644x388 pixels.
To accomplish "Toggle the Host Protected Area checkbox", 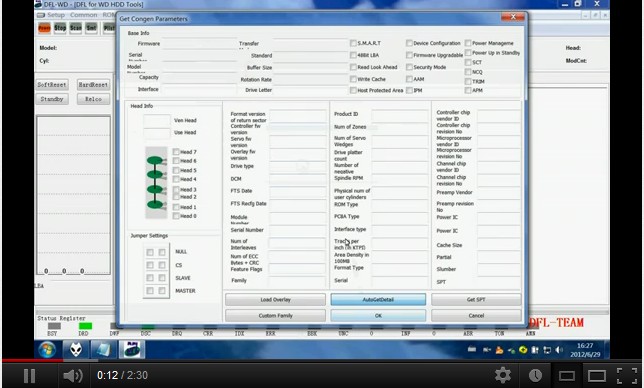I will click(x=353, y=90).
